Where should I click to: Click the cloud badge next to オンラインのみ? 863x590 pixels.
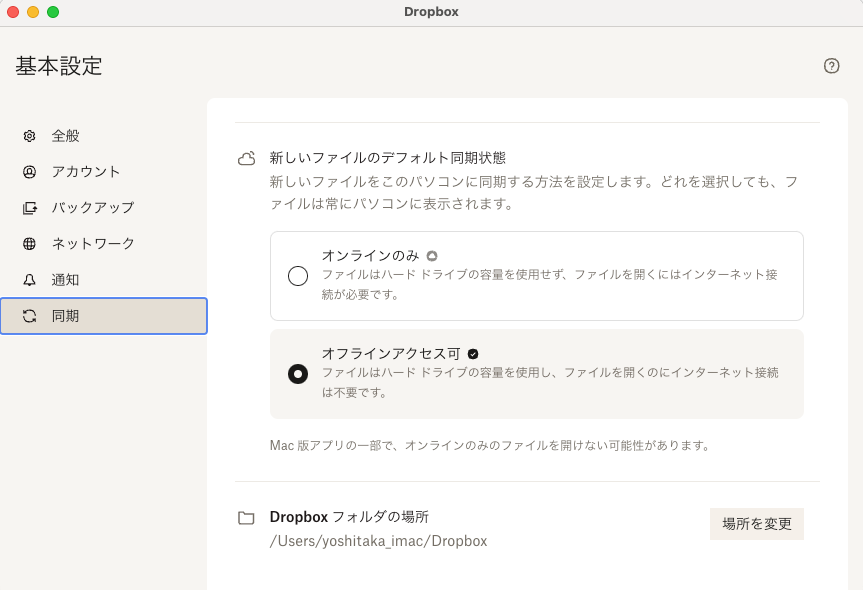(x=432, y=256)
